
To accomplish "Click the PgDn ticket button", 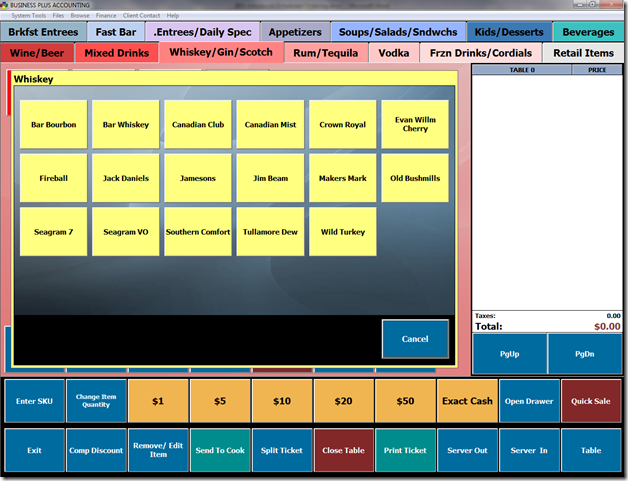I will (x=584, y=354).
